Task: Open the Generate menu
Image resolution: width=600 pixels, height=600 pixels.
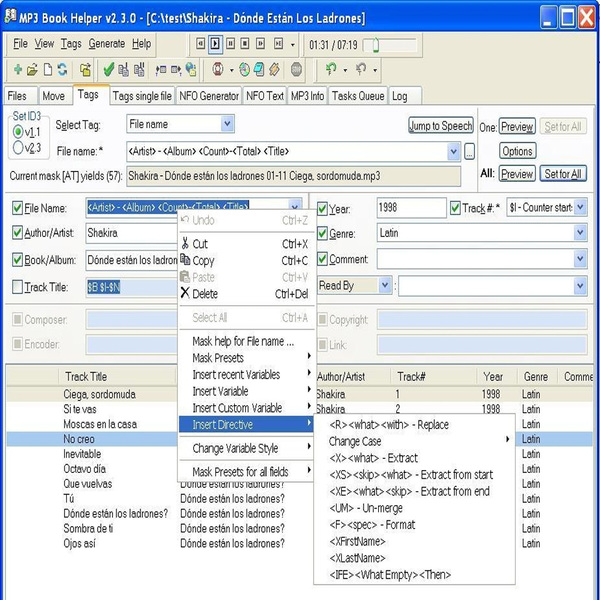Action: click(107, 44)
